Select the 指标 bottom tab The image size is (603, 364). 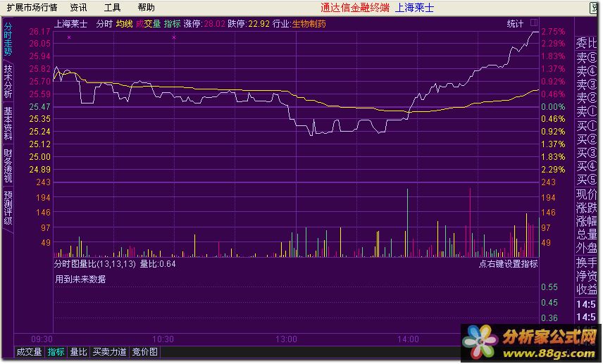click(56, 352)
